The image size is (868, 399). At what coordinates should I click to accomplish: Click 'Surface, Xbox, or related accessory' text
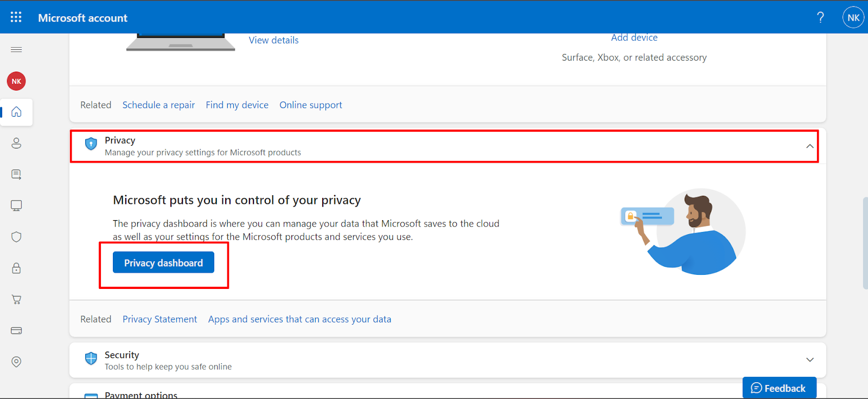[634, 57]
